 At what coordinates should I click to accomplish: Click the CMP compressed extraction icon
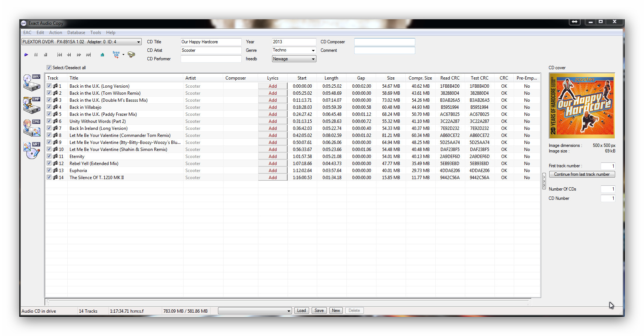pos(31,105)
